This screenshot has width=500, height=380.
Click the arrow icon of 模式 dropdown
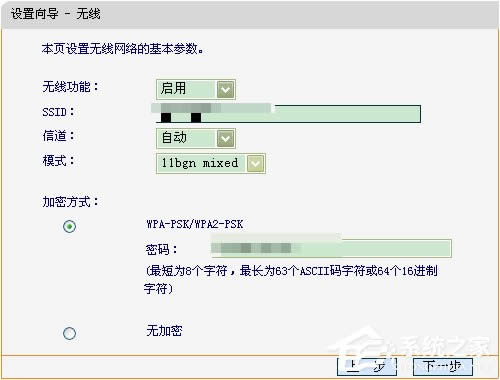[x=255, y=163]
